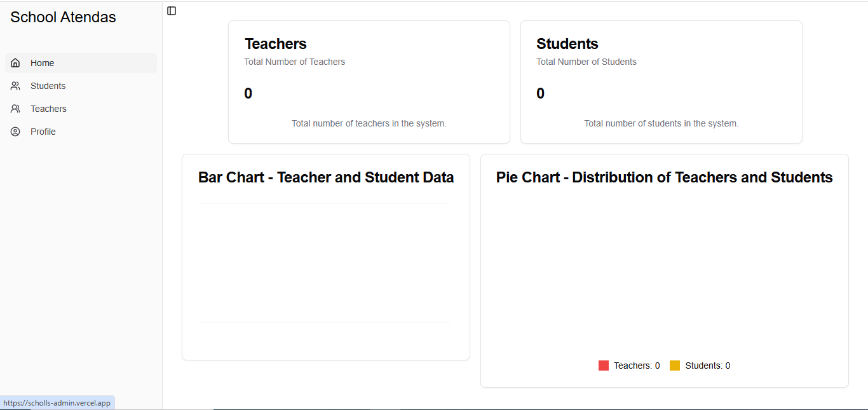Select the yellow Students legend swatch
Screen dimensions: 868x410
click(x=675, y=365)
